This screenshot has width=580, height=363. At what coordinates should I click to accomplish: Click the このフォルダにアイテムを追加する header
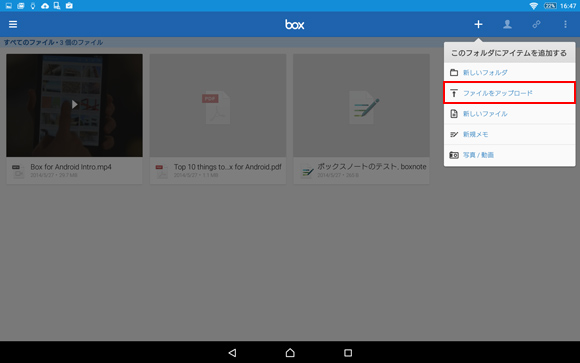509,53
